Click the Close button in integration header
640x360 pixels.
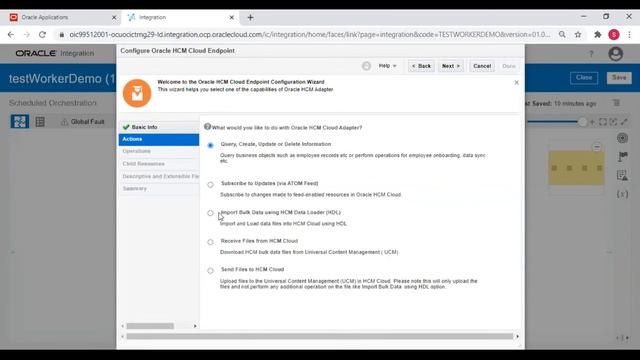pos(584,78)
